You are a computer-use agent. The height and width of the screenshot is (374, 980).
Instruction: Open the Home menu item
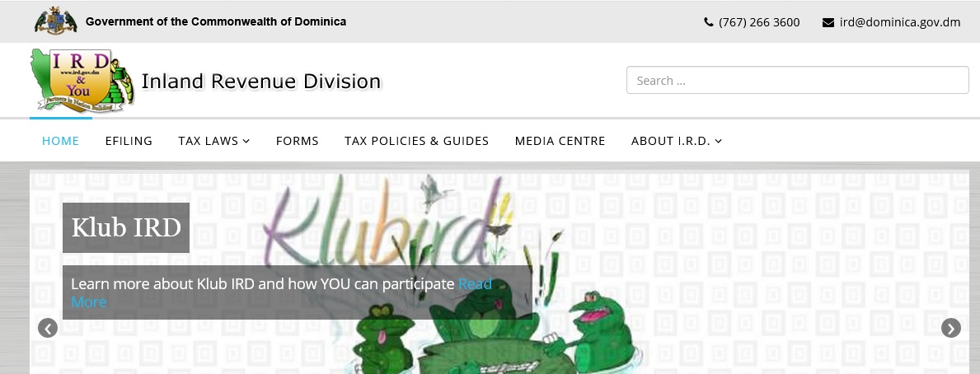[61, 141]
